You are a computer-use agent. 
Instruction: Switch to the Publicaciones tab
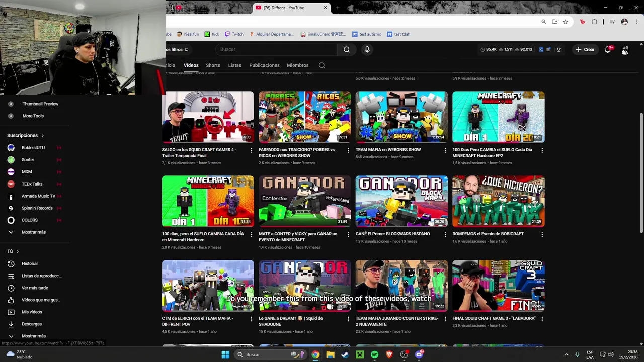point(264,65)
